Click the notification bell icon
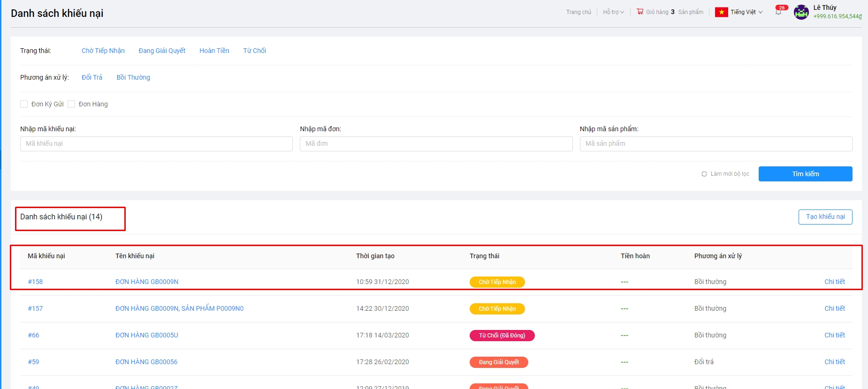Image resolution: width=868 pixels, height=389 pixels. coord(778,12)
